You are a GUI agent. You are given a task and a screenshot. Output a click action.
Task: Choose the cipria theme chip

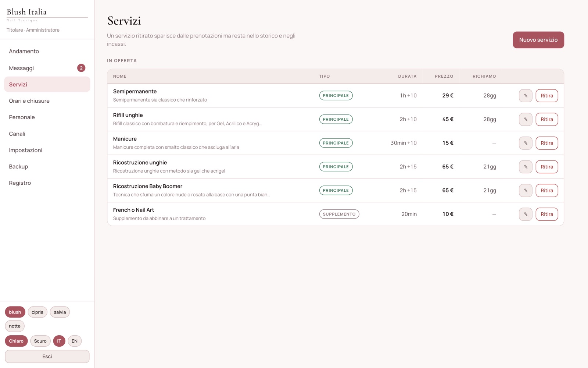pyautogui.click(x=37, y=312)
